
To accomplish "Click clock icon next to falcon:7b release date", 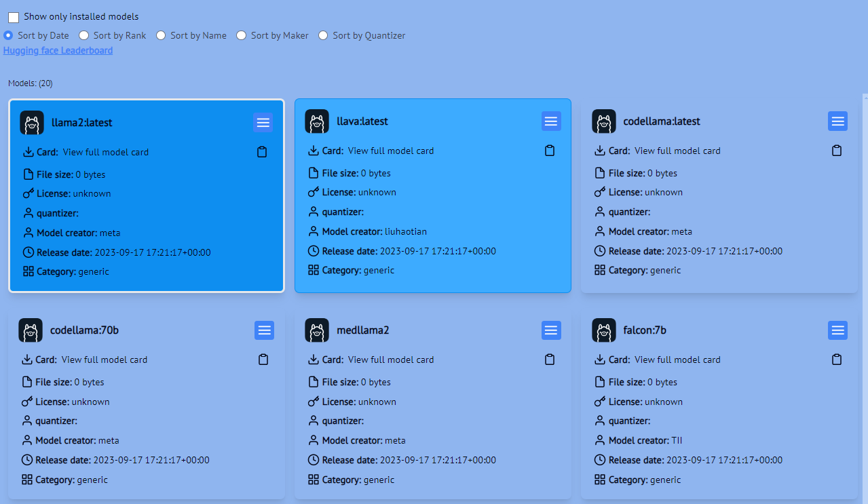I will [599, 459].
